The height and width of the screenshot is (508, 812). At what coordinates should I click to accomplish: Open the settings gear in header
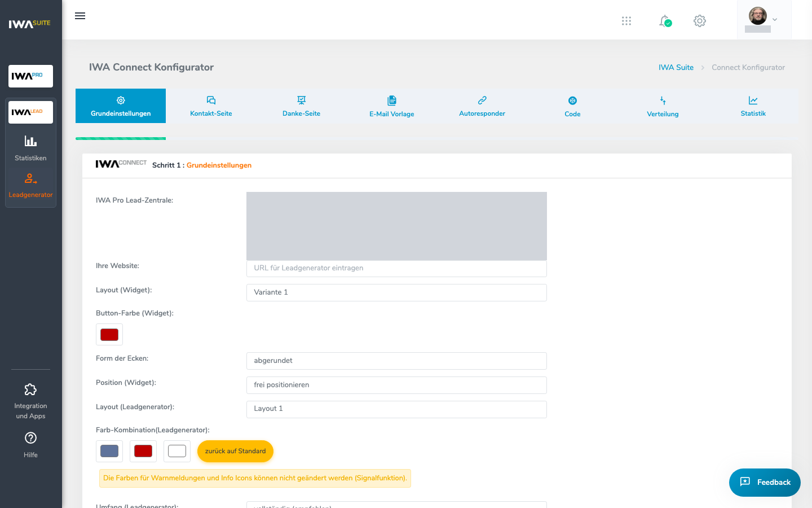[700, 21]
